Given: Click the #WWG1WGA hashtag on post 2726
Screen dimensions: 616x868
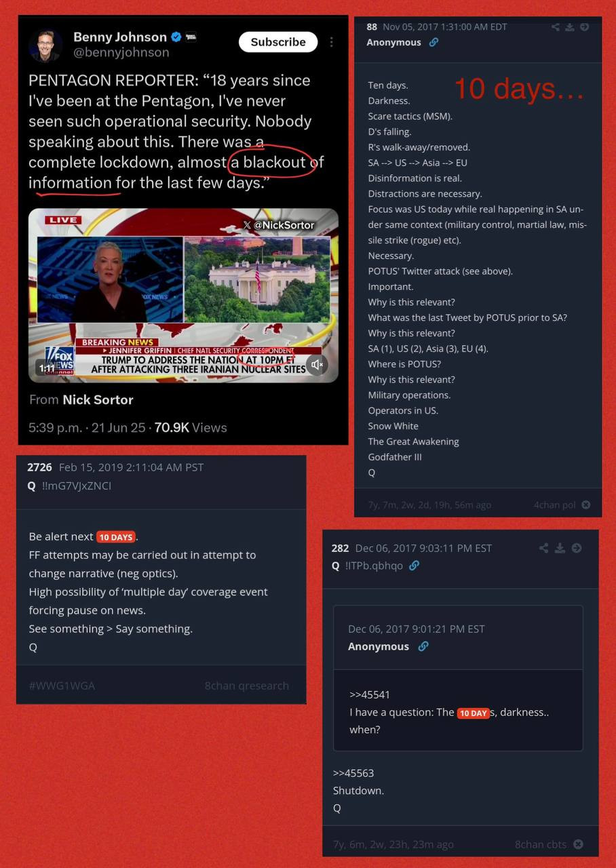Looking at the screenshot, I should tap(62, 686).
